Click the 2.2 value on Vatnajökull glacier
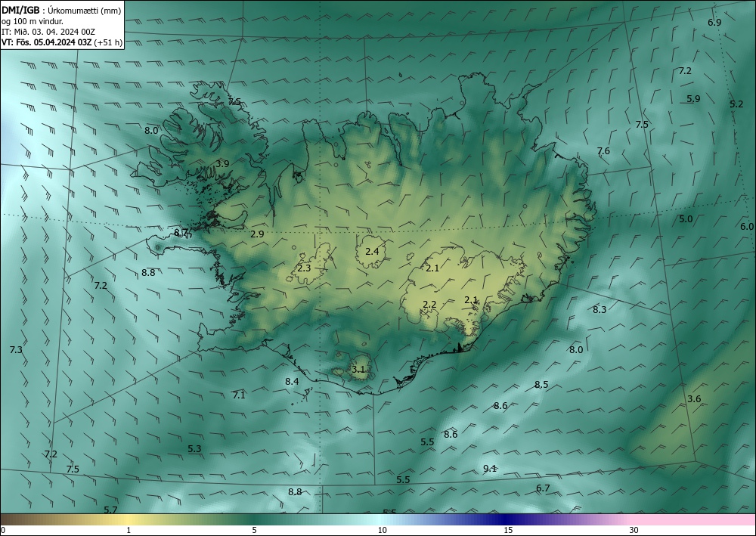The height and width of the screenshot is (536, 756). (x=429, y=304)
